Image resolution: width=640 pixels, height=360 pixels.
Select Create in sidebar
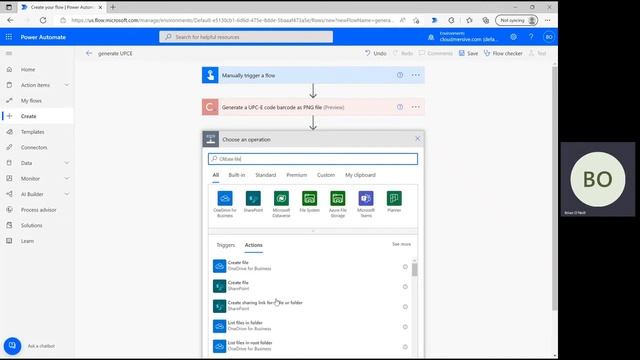coord(29,116)
